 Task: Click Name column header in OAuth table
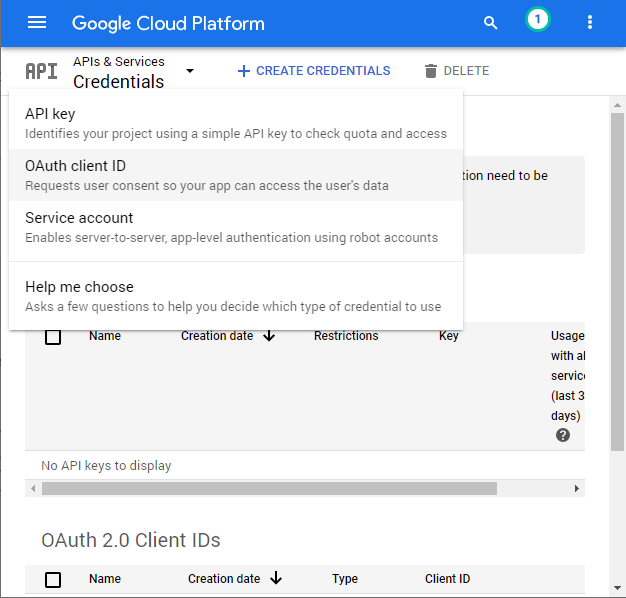point(105,579)
